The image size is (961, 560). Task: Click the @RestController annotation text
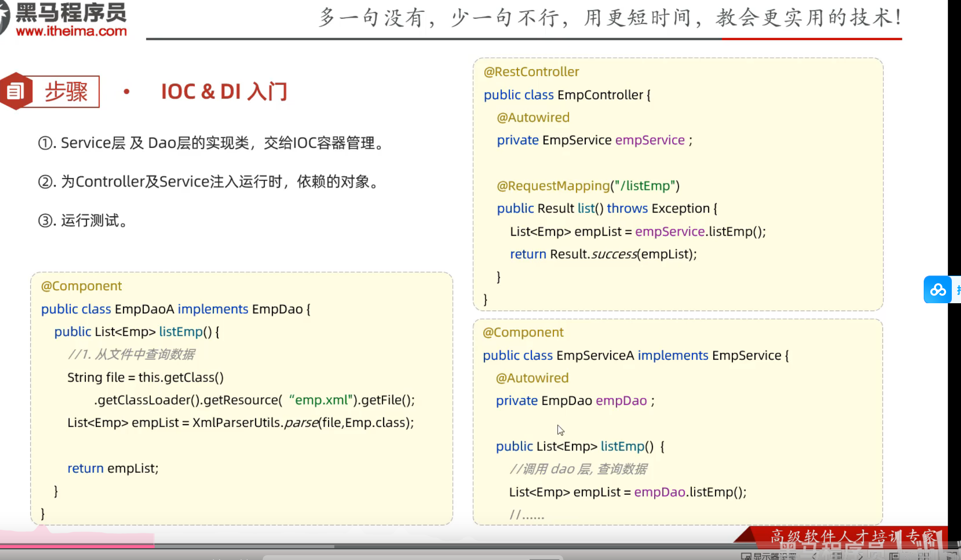click(531, 71)
